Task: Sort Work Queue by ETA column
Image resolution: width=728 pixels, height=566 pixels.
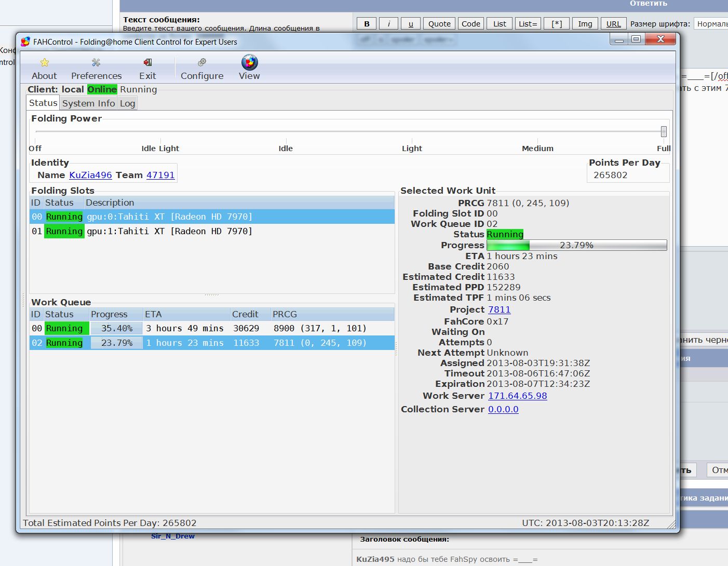Action: click(x=186, y=314)
